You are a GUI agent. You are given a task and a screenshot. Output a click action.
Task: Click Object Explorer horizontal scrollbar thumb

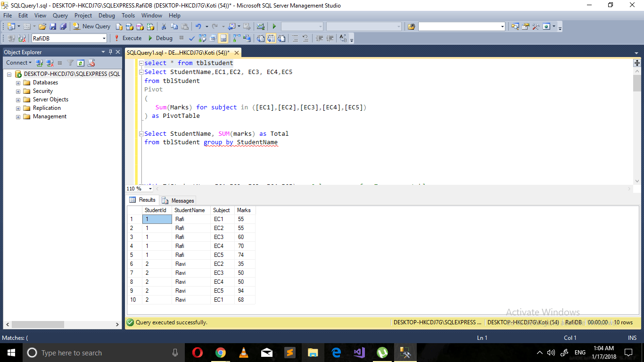point(38,325)
